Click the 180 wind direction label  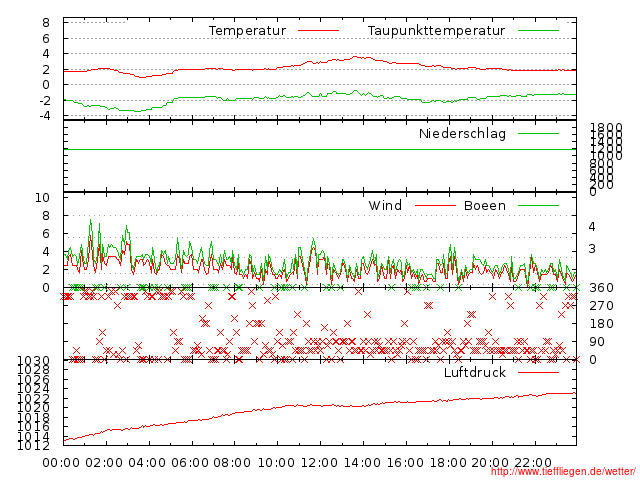pyautogui.click(x=601, y=324)
